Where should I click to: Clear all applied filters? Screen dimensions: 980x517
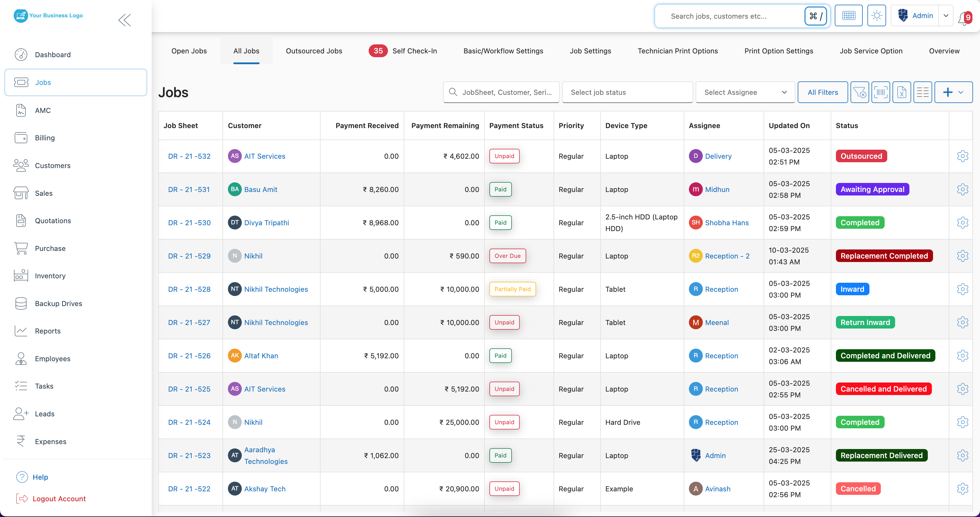coord(860,92)
